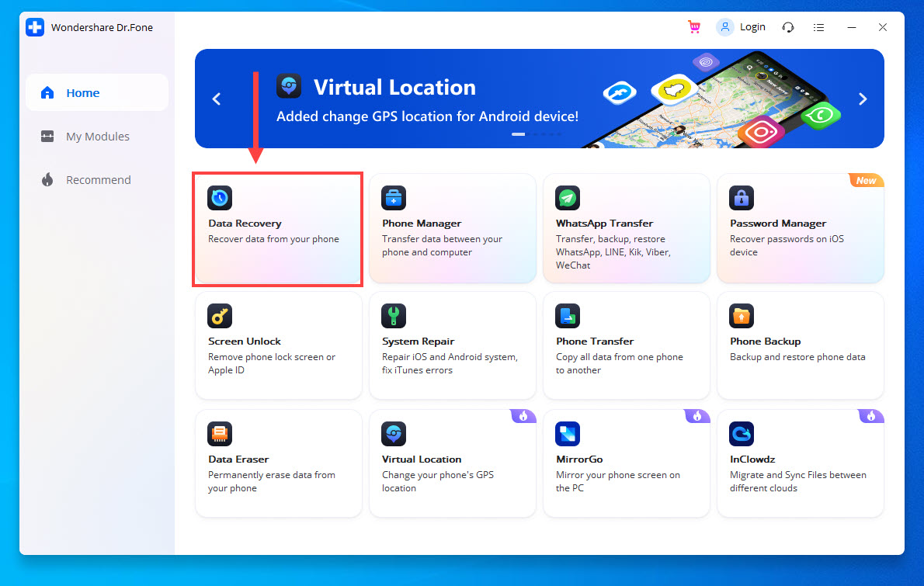Click 'Copy all data from one phone' text
924x586 pixels.
tap(620, 357)
